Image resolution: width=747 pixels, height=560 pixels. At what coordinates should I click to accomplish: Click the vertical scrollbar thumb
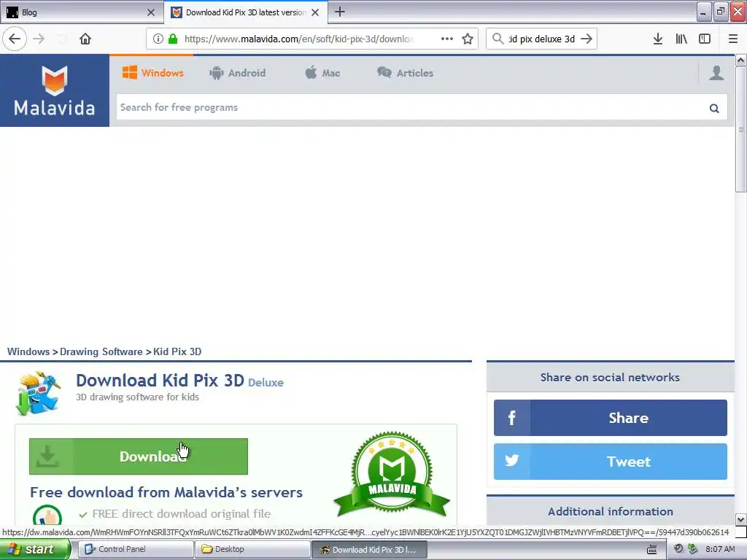741,129
